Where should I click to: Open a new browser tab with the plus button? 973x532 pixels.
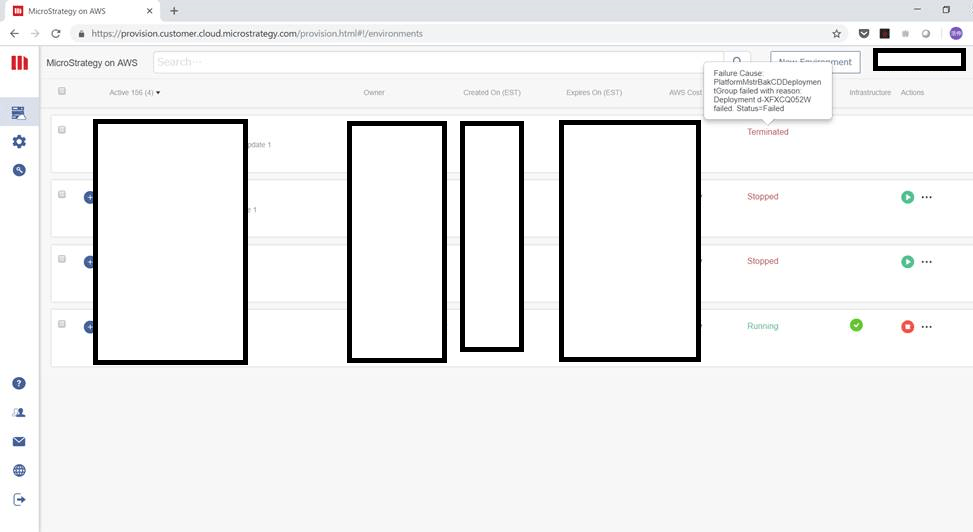point(174,11)
